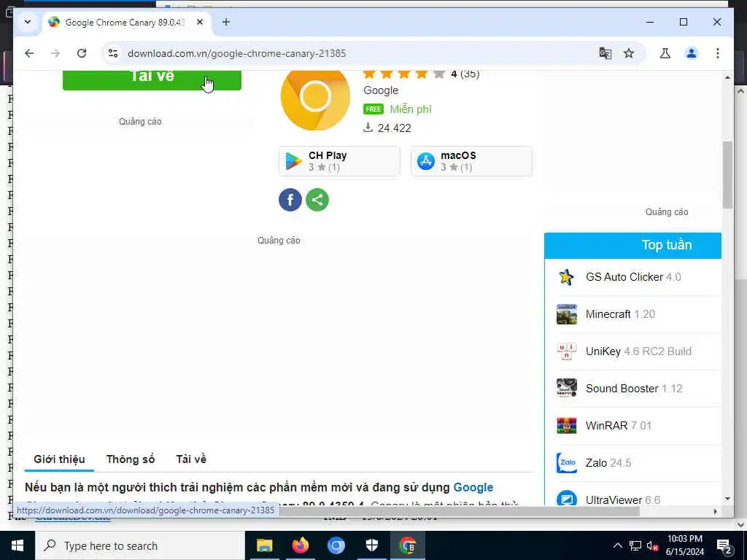Click the forward navigation arrow

click(55, 53)
